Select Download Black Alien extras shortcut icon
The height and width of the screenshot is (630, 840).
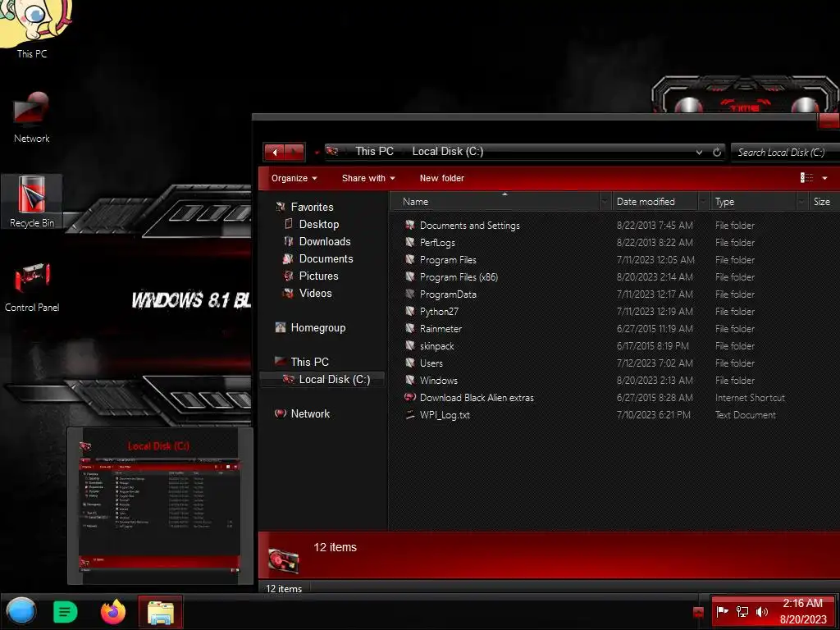tap(410, 397)
